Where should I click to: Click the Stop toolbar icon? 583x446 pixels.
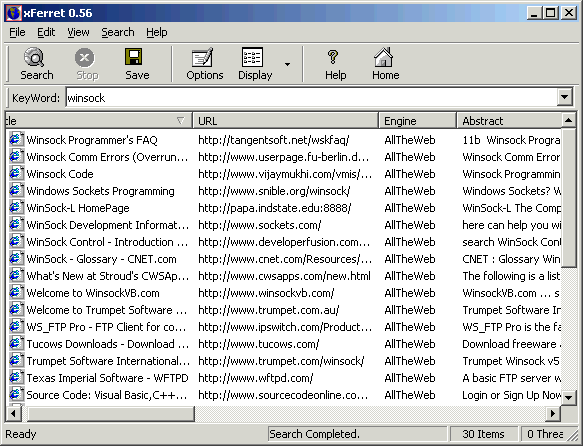[x=85, y=58]
